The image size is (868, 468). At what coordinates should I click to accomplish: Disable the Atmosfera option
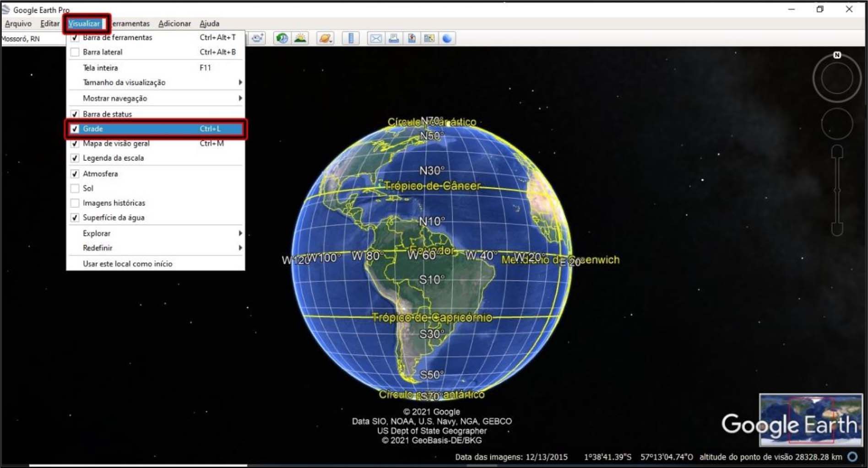pyautogui.click(x=156, y=174)
